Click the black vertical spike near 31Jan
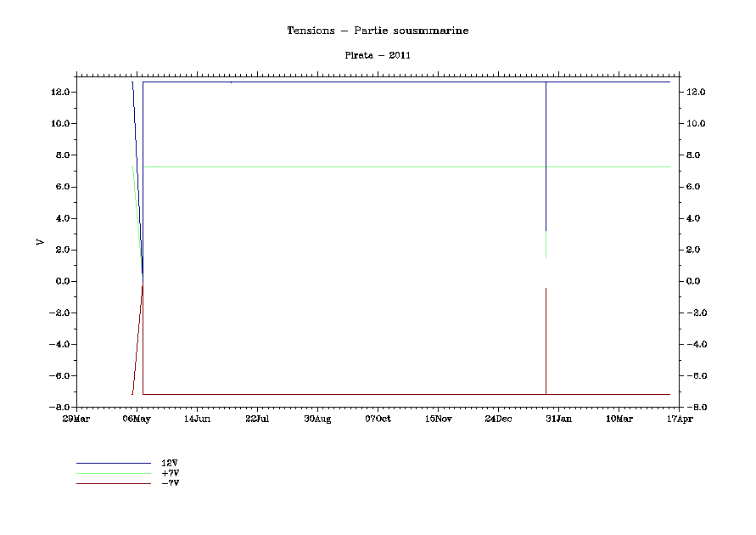 (x=546, y=340)
